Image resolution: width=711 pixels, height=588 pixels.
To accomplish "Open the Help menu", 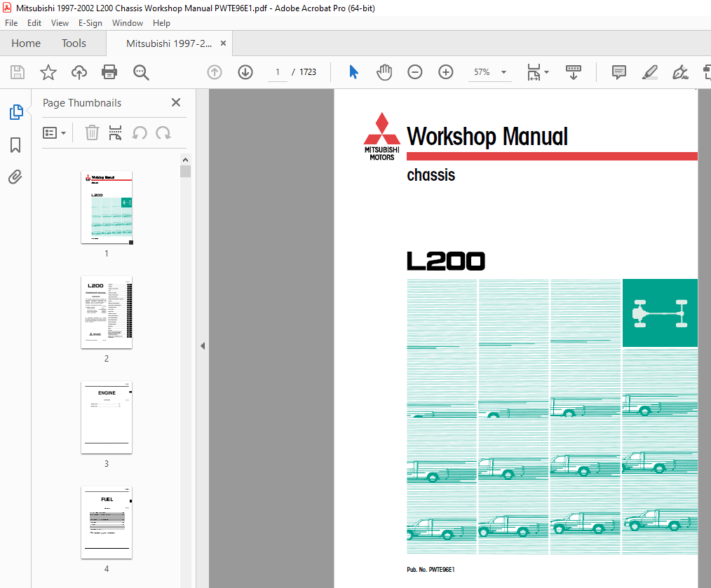I will click(161, 23).
